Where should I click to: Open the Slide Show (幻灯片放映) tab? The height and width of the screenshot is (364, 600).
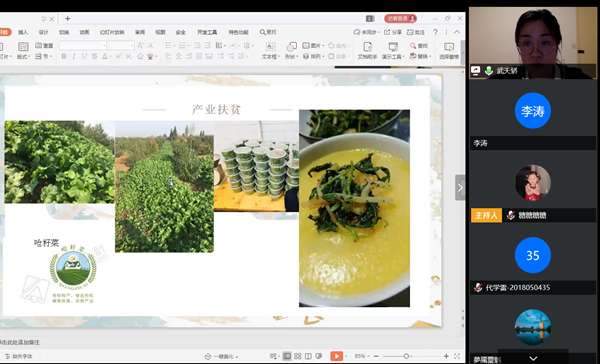[x=112, y=33]
